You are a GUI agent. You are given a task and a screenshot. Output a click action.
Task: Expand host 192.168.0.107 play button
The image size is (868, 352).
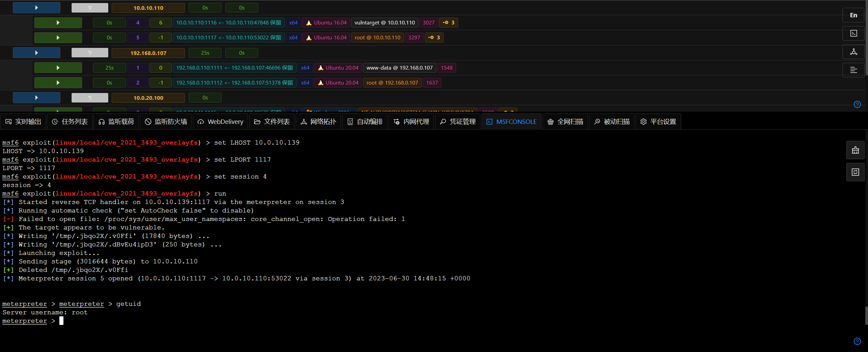[x=37, y=53]
